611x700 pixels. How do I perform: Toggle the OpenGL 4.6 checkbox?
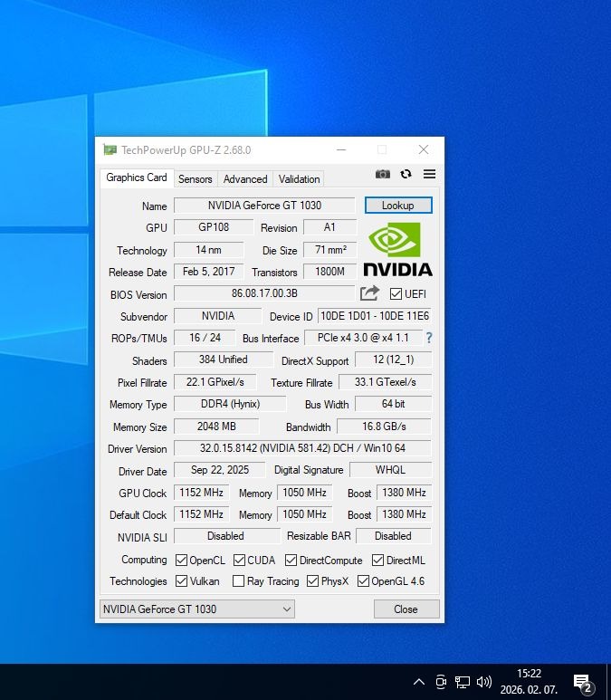tap(363, 580)
